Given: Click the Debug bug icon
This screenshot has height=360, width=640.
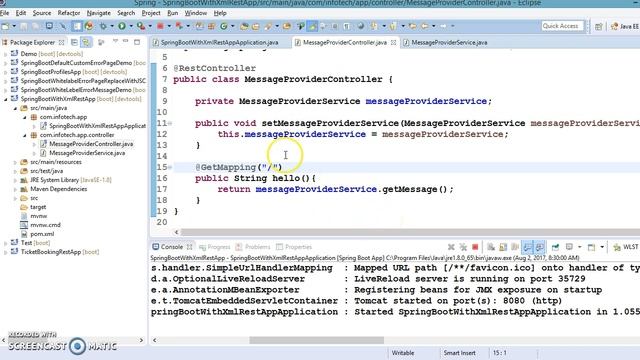Looking at the screenshot, I should tap(103, 26).
